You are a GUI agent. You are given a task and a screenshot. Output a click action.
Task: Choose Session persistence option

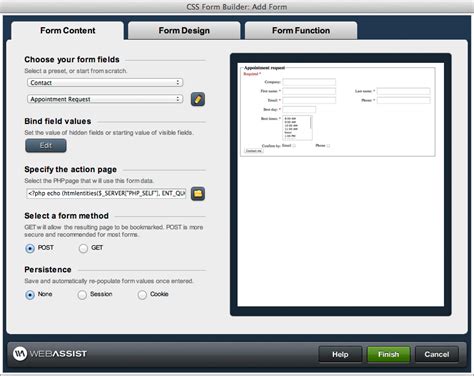(x=82, y=295)
